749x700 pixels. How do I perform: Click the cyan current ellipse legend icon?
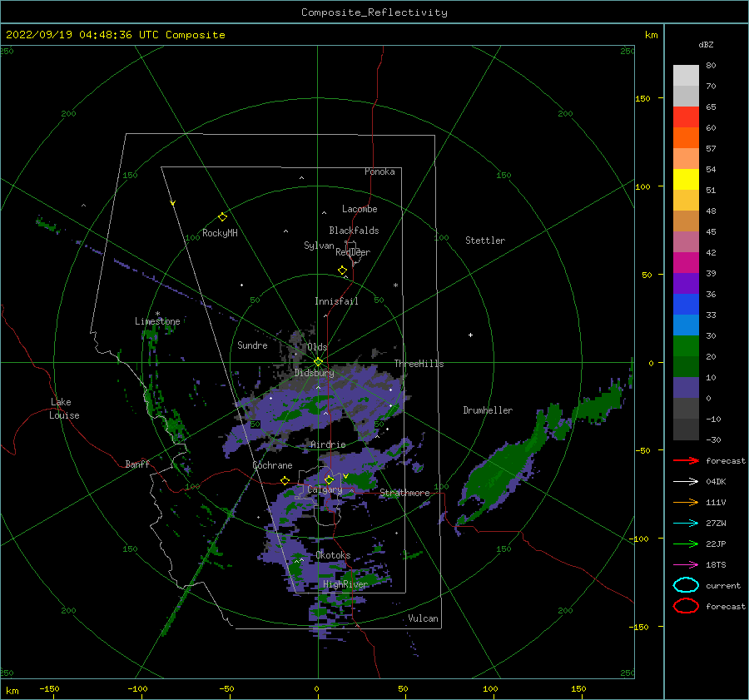click(686, 585)
